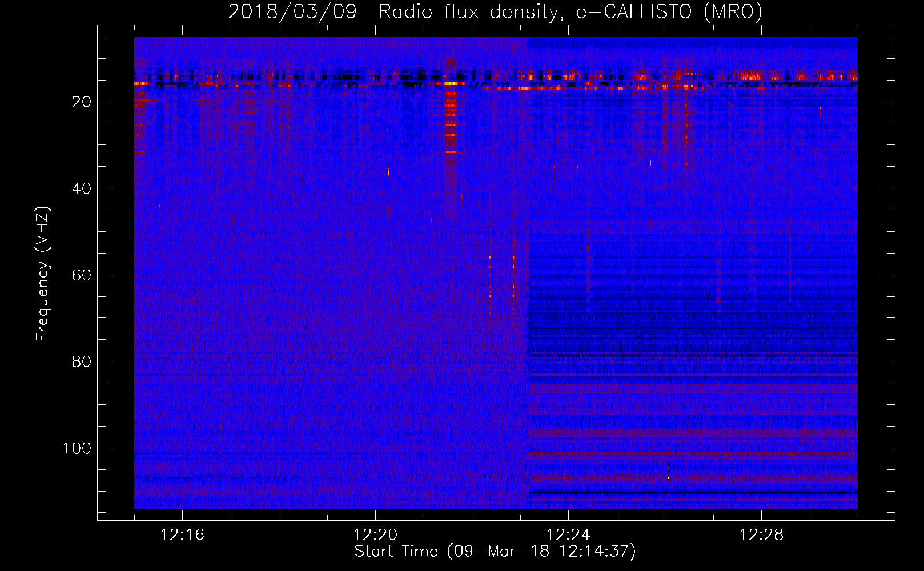
Task: Click the 'Frequency (MHZ)' axis label
Action: click(x=43, y=274)
